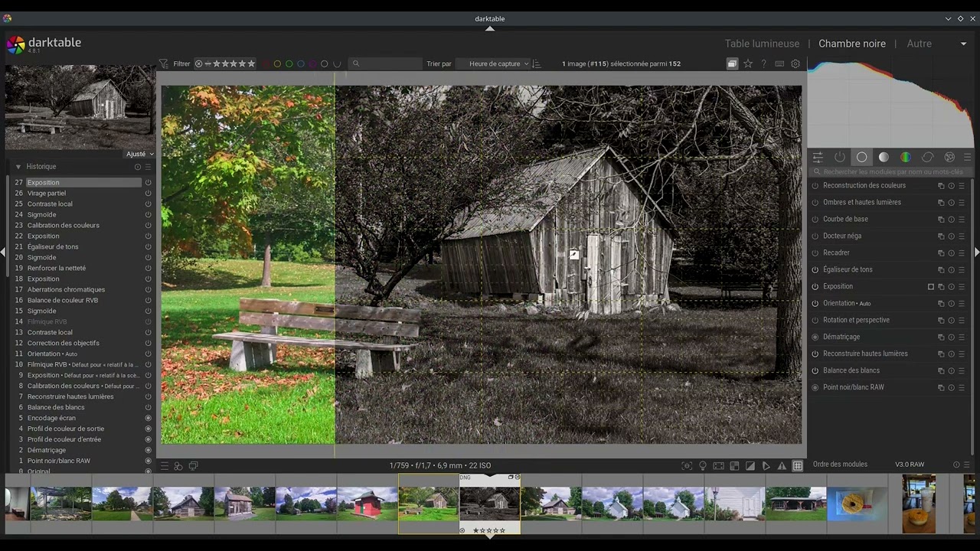Enable Rotation et perspective module
Viewport: 980px width, 551px height.
(815, 320)
